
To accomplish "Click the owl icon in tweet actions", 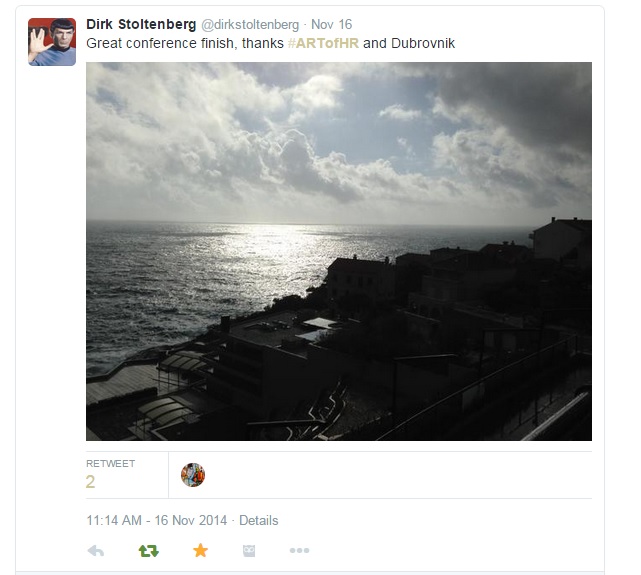I will 249,551.
